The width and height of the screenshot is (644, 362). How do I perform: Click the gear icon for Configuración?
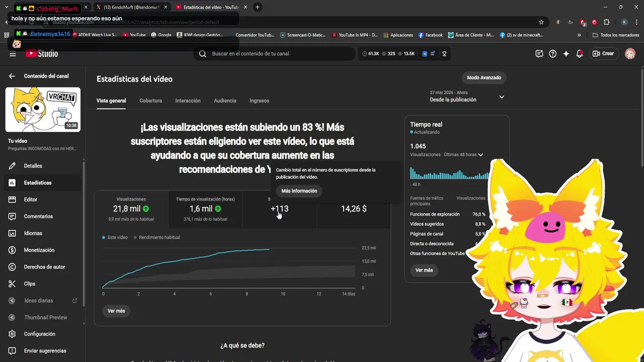tap(13, 334)
